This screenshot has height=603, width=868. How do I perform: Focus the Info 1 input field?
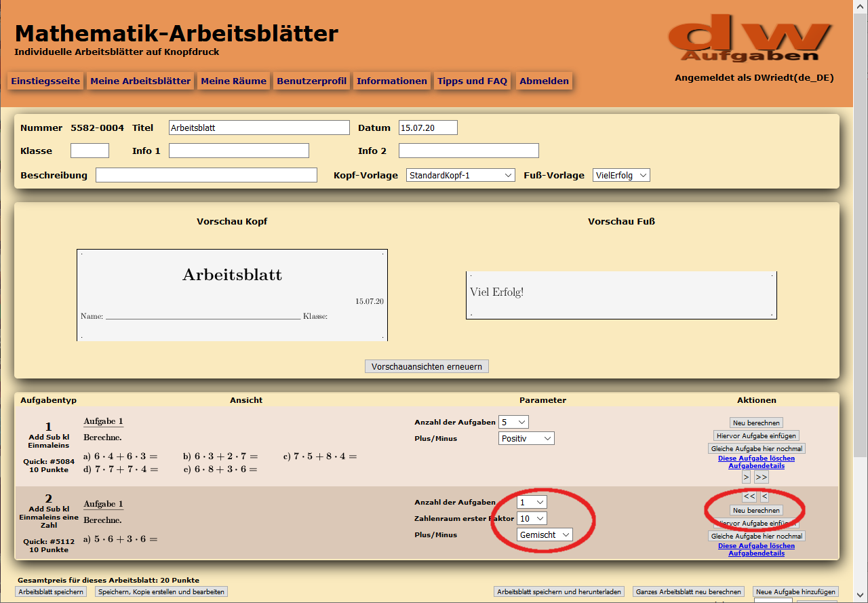point(239,151)
